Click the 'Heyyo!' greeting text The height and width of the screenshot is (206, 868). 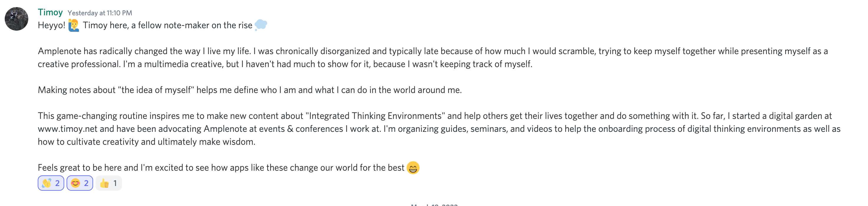52,25
